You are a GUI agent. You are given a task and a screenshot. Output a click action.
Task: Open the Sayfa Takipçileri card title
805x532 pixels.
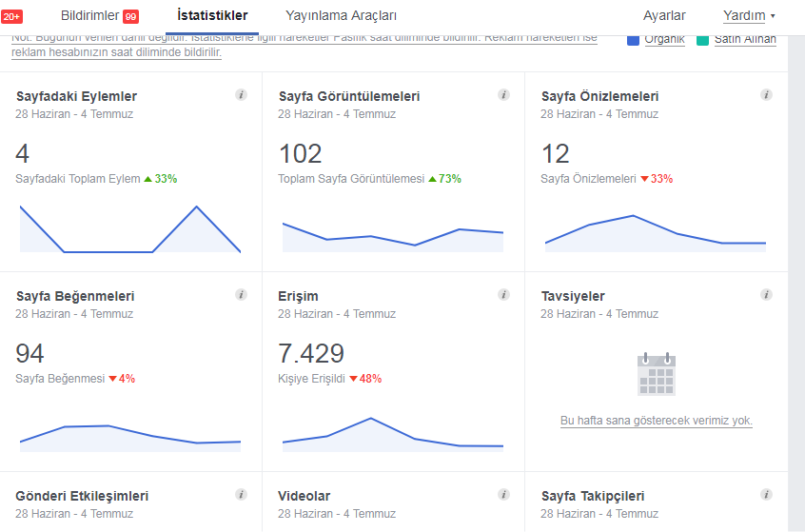(593, 496)
